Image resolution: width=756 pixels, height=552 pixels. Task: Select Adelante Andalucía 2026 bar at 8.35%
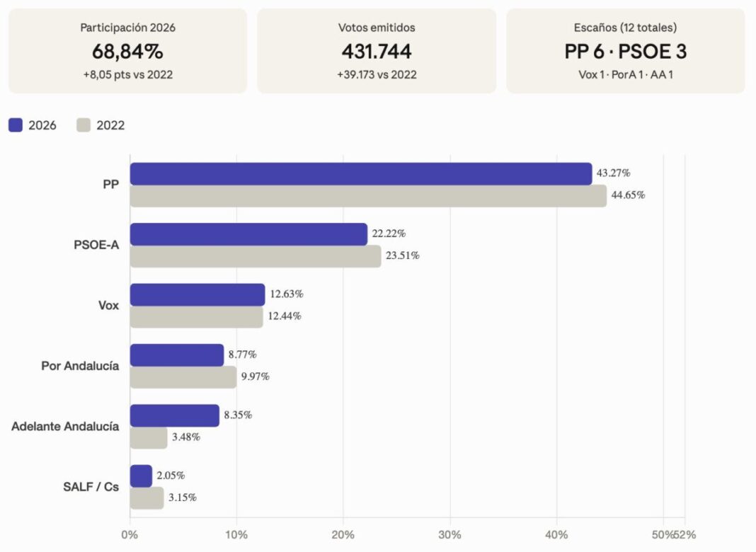point(175,415)
